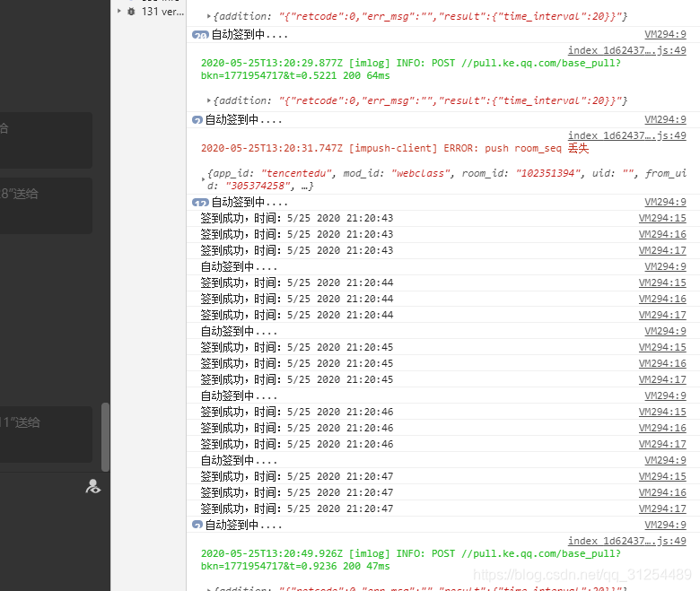Screen dimensions: 700x591
Task: Click the user avatar icon in dark panel
Action: (x=92, y=486)
